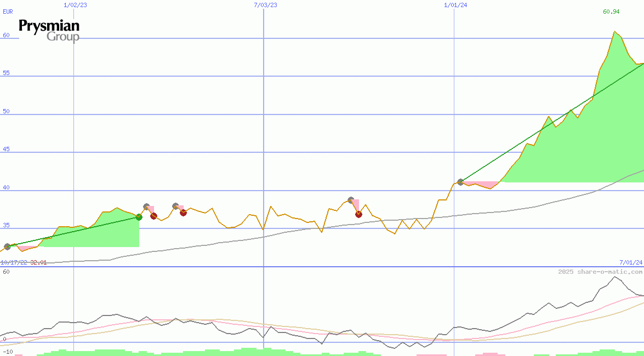Select the last red marker before 2024
This screenshot has width=644, height=356.
[358, 214]
